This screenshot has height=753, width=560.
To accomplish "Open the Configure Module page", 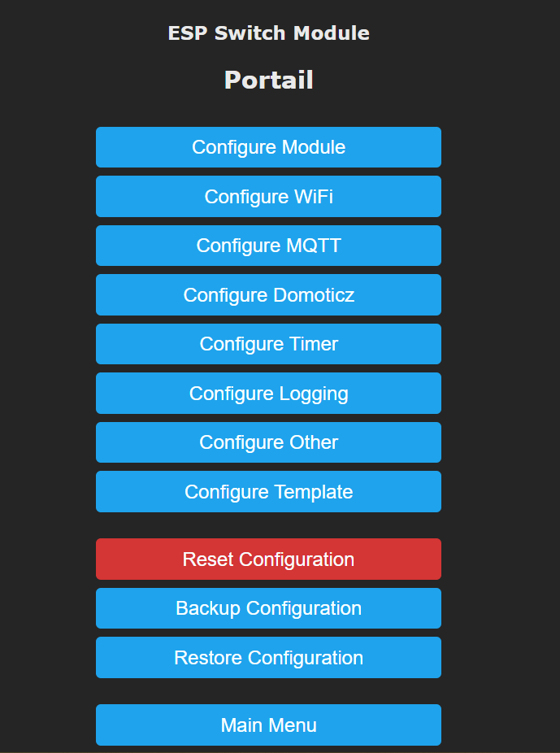I will pos(268,147).
